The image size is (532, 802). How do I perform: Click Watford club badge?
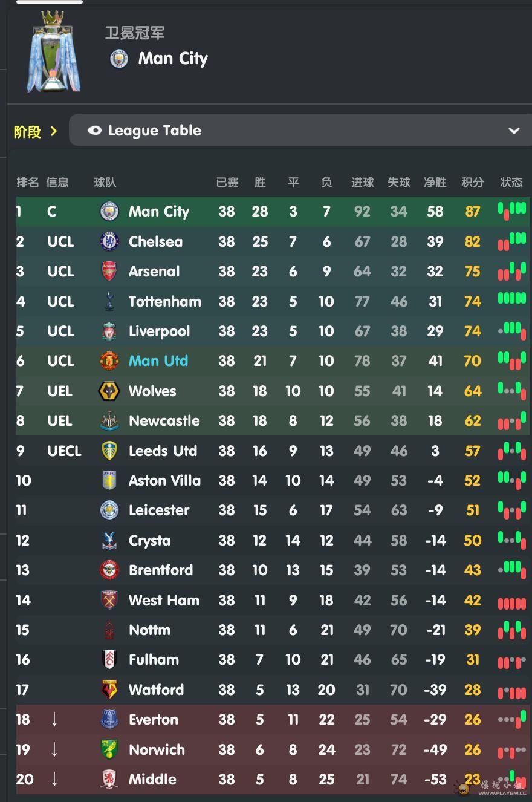109,690
